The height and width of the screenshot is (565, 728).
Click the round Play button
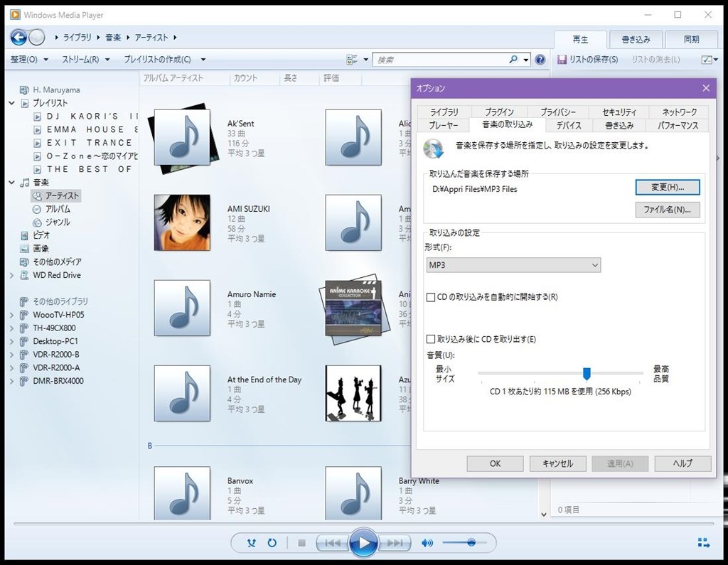point(363,543)
